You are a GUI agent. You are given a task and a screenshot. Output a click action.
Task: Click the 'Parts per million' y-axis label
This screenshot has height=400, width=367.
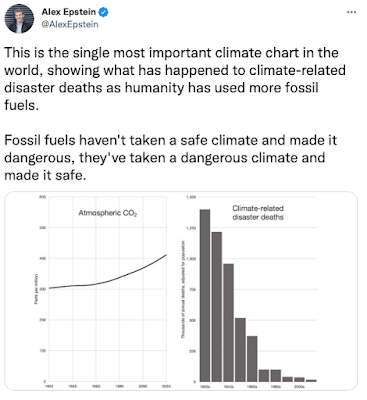tap(35, 289)
